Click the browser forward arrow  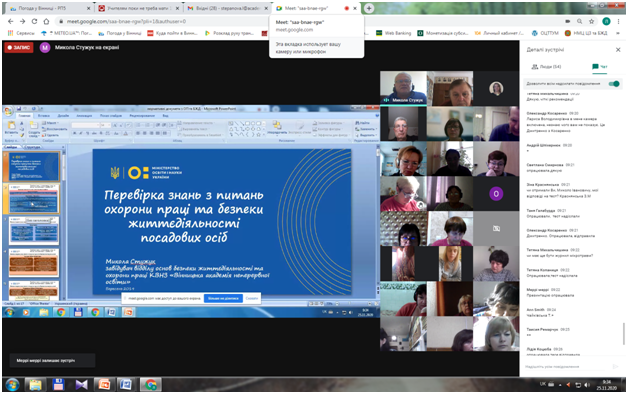22,21
